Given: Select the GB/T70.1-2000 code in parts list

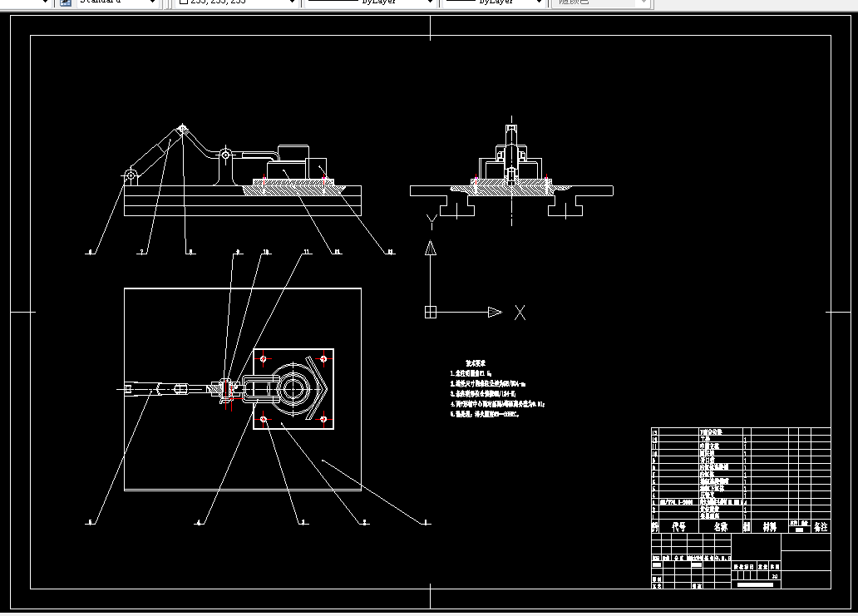Looking at the screenshot, I should 676,501.
